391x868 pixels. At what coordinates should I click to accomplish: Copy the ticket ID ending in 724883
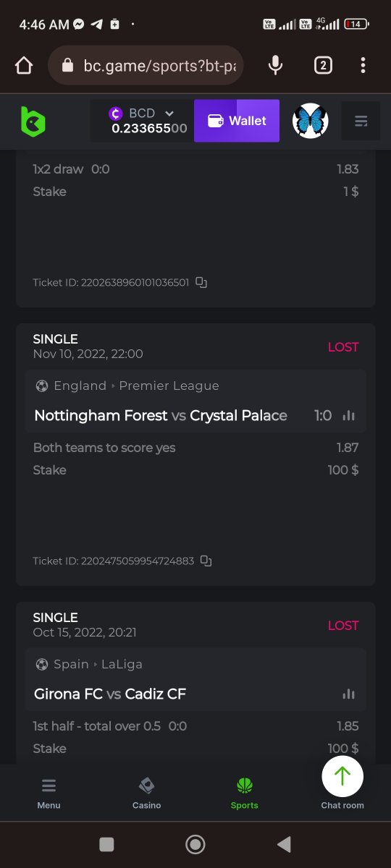(206, 561)
